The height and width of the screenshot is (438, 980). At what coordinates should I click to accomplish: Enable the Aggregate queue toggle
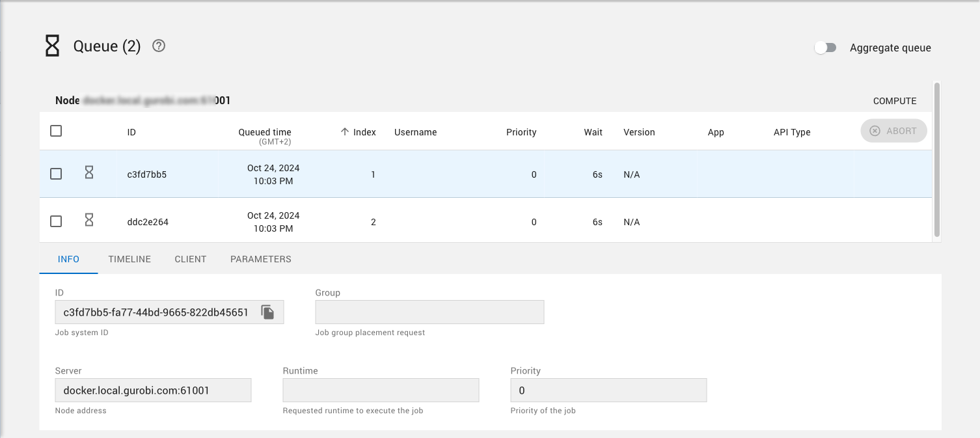pyautogui.click(x=825, y=48)
